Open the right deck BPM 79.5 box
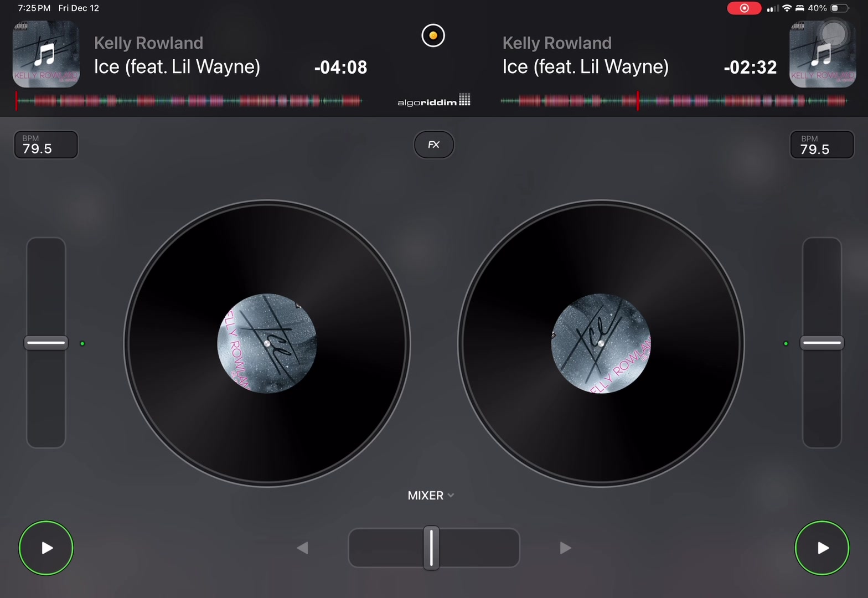Viewport: 868px width, 598px height. (x=822, y=145)
